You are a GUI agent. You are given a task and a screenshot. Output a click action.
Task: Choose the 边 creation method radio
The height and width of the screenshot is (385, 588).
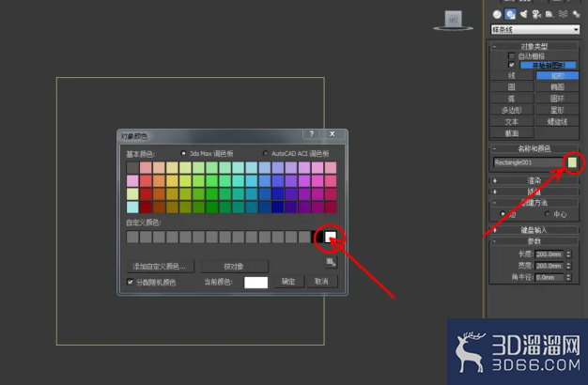click(503, 214)
